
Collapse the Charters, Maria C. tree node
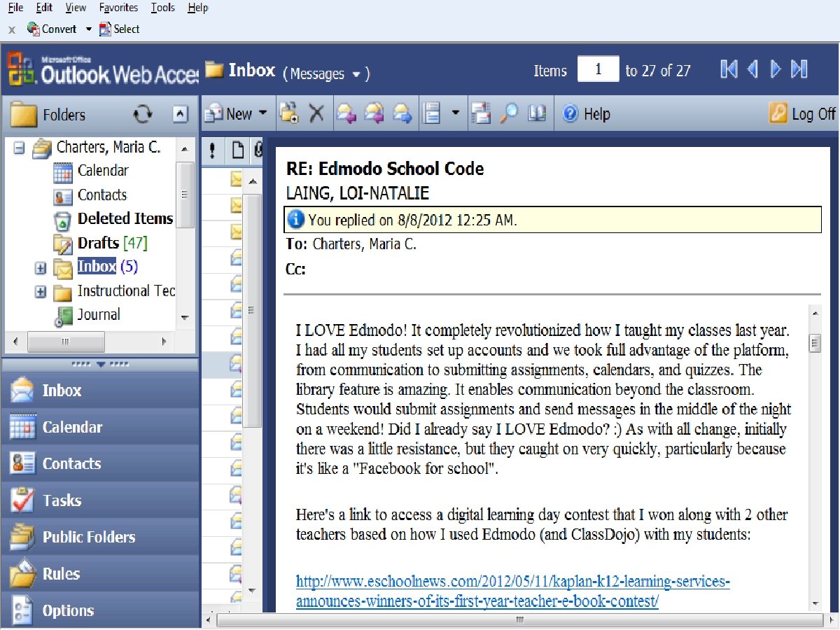pos(20,148)
